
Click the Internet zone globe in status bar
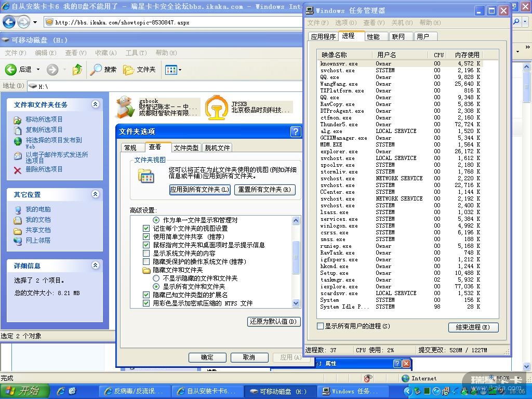(405, 378)
